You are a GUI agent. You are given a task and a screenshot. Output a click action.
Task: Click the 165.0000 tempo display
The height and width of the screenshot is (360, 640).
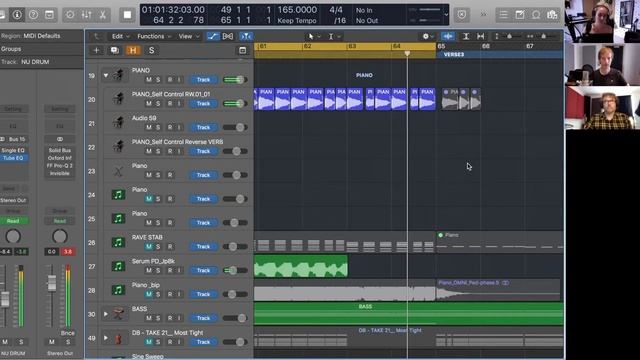point(297,10)
